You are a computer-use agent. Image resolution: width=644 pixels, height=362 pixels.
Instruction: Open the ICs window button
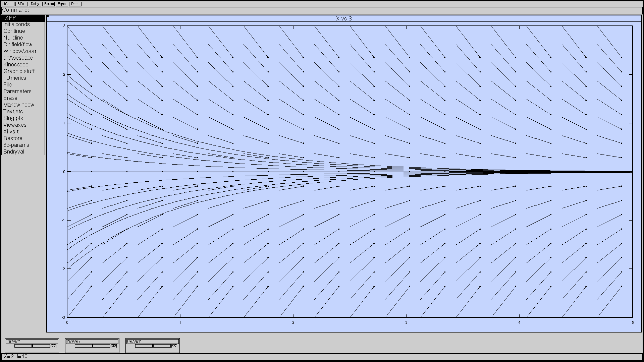point(8,4)
